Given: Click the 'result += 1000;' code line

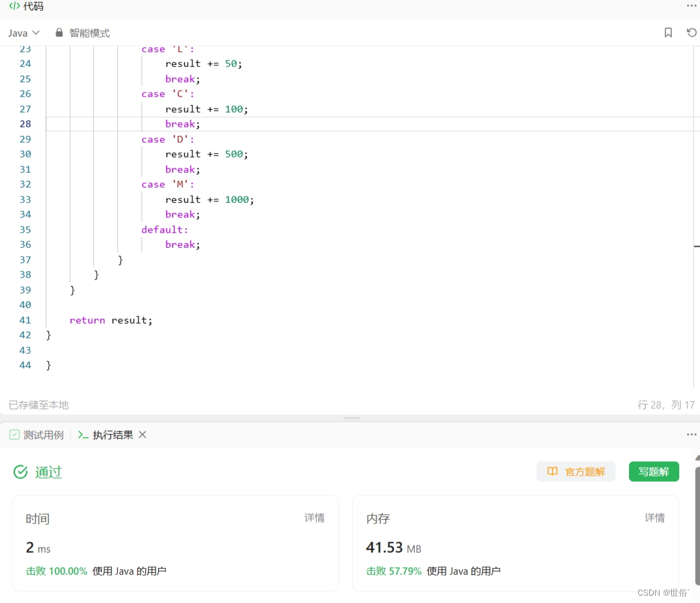Looking at the screenshot, I should [x=210, y=200].
